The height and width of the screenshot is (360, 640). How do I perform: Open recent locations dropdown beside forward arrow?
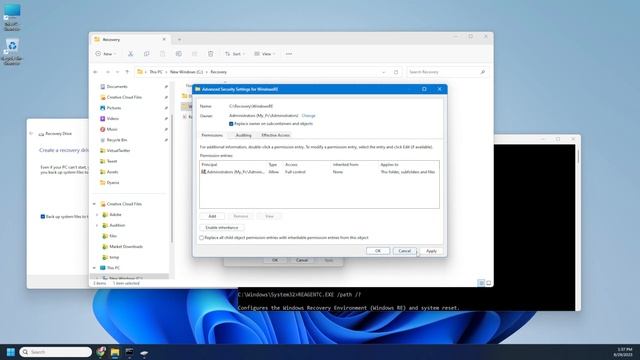pos(117,72)
